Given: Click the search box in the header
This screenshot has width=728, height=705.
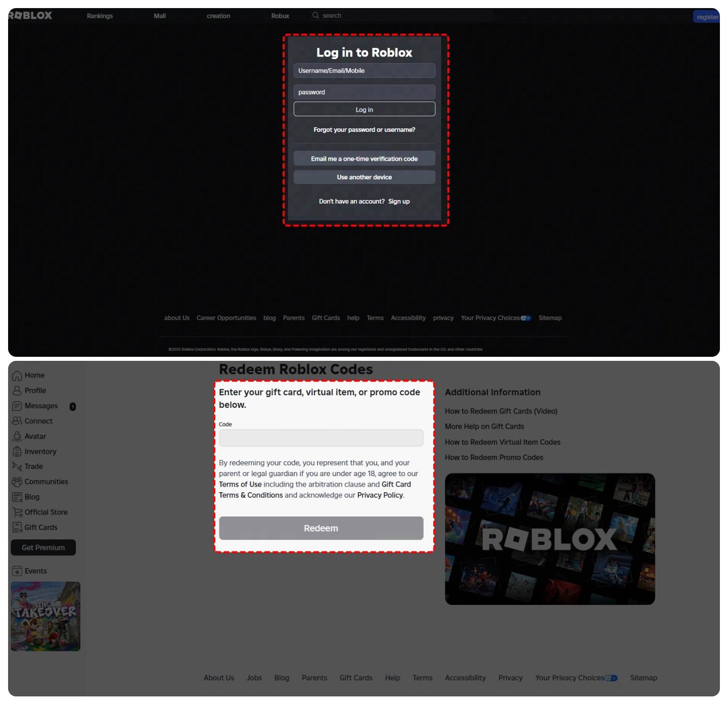Looking at the screenshot, I should point(401,16).
